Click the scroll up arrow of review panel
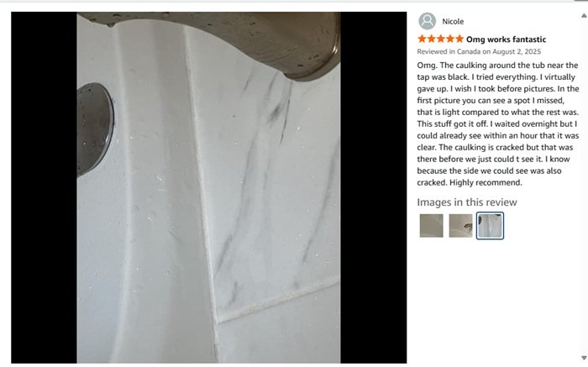 (x=584, y=16)
